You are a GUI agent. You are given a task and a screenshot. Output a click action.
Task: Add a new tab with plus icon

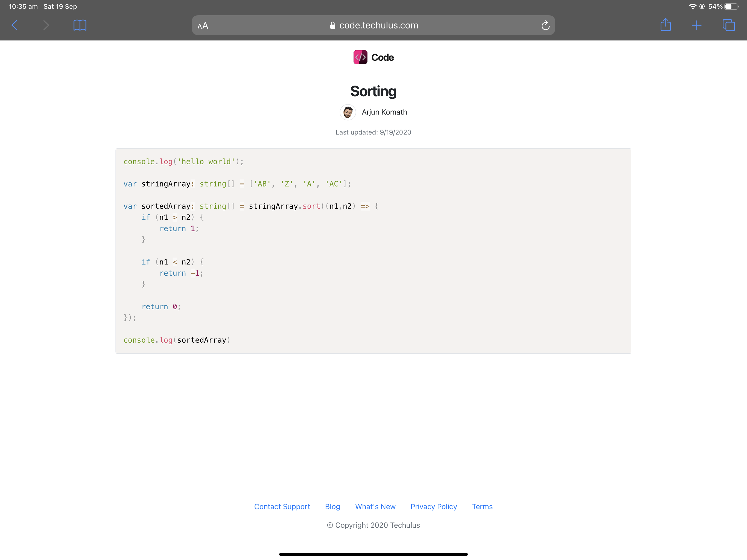(x=697, y=25)
